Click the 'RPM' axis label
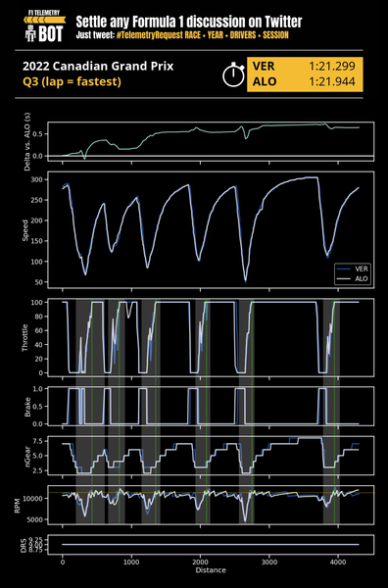Image resolution: width=388 pixels, height=588 pixels. [18, 505]
